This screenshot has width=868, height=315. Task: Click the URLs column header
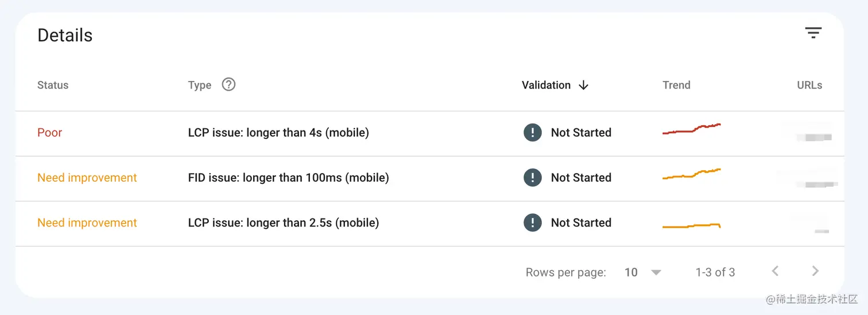tap(809, 85)
